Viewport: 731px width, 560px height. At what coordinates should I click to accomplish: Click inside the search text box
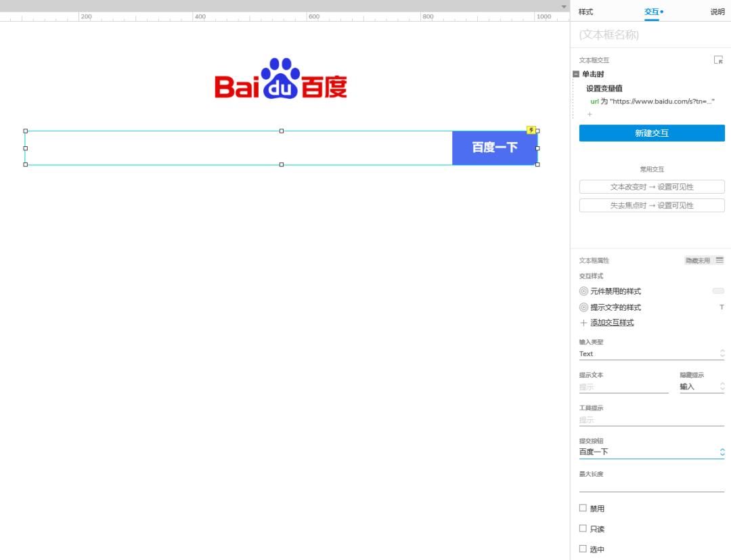pyautogui.click(x=238, y=148)
